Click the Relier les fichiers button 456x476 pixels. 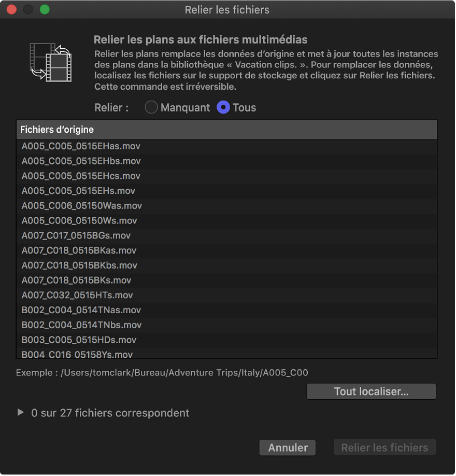coord(384,447)
